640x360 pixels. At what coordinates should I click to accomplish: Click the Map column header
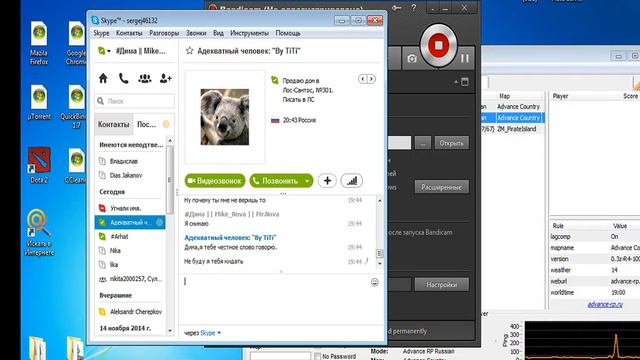[x=504, y=96]
